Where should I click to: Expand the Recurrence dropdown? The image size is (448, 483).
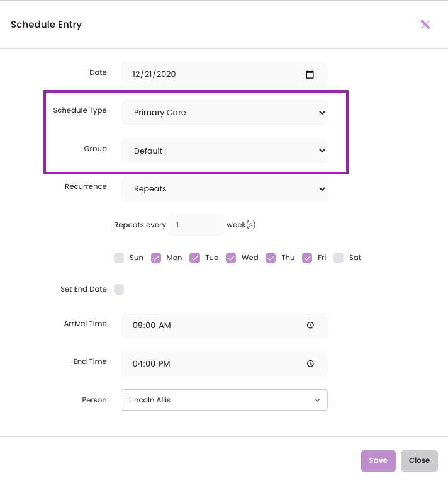(224, 189)
